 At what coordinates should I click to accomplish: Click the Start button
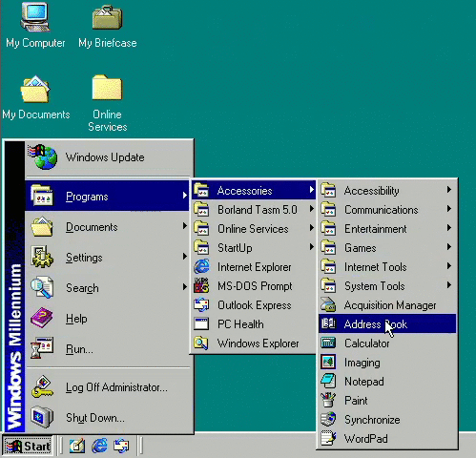point(28,446)
